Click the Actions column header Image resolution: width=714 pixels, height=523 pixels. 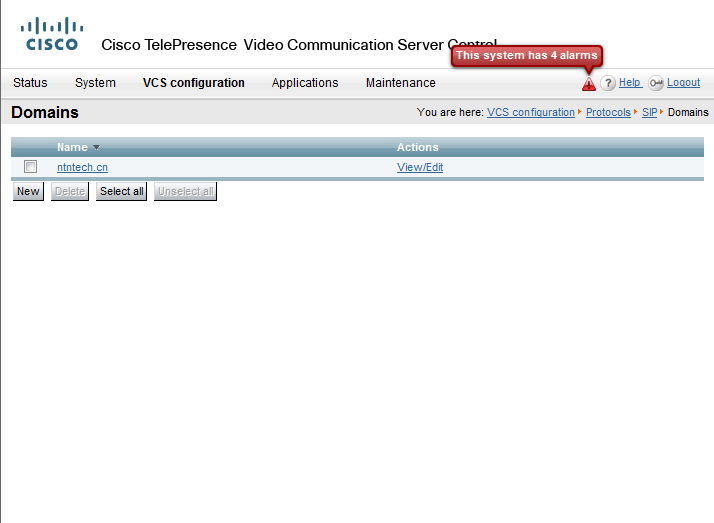point(418,147)
